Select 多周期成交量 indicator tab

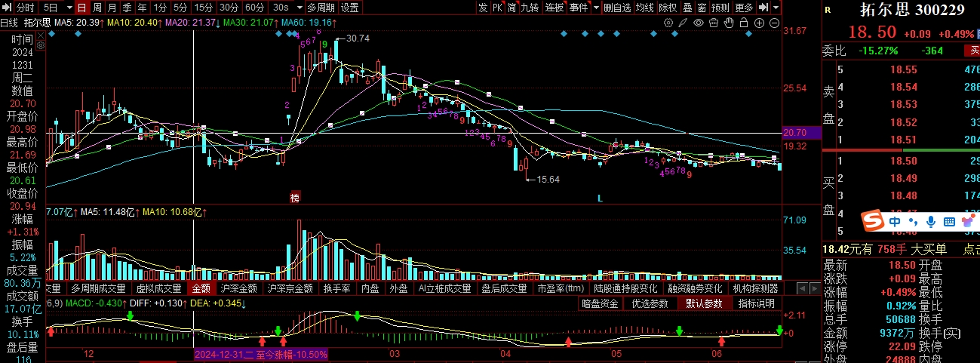[x=97, y=288]
